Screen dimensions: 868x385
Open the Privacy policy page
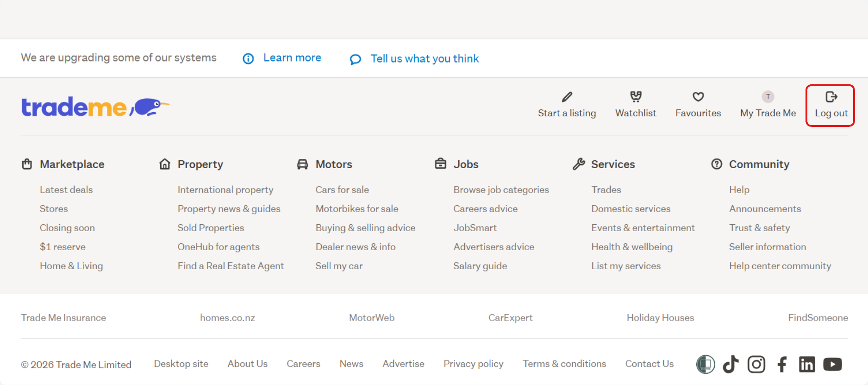473,364
